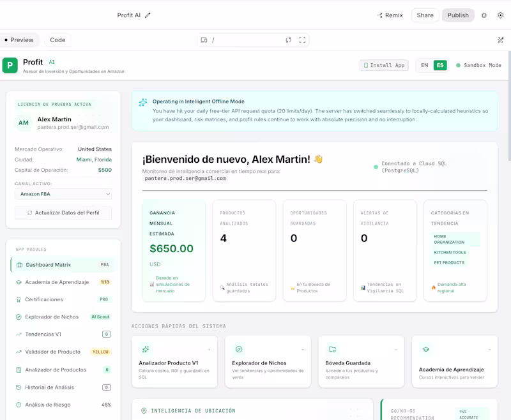Click the Oportunidades Guardadas card

[314, 251]
